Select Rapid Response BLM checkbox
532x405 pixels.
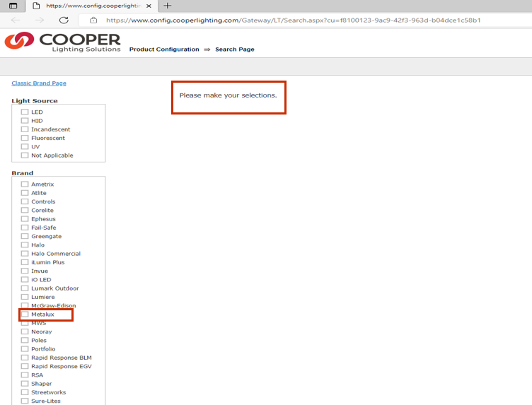25,358
